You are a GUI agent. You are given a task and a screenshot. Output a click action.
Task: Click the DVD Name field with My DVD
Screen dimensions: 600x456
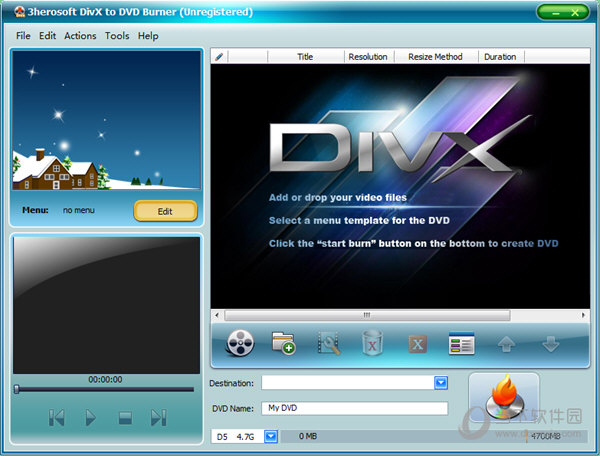pos(355,408)
